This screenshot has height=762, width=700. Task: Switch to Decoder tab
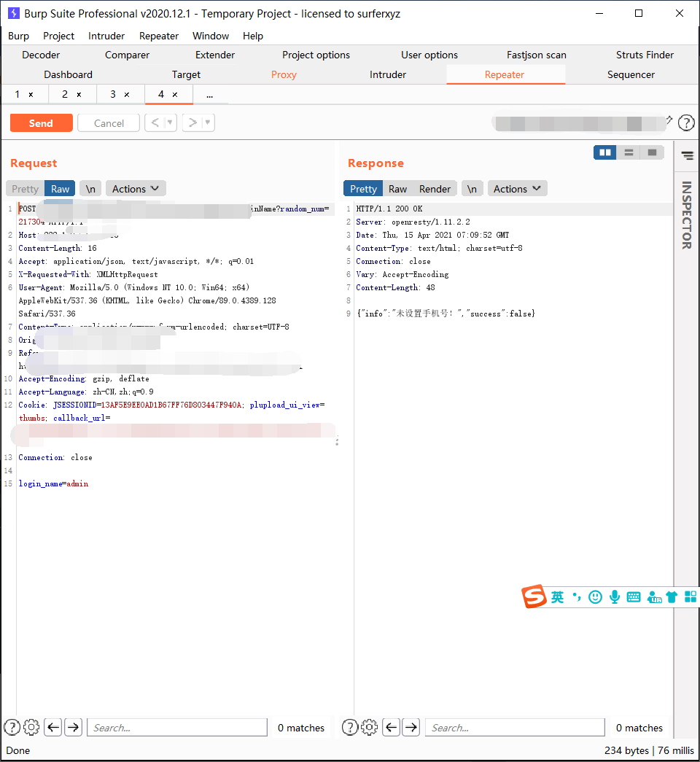pyautogui.click(x=41, y=55)
